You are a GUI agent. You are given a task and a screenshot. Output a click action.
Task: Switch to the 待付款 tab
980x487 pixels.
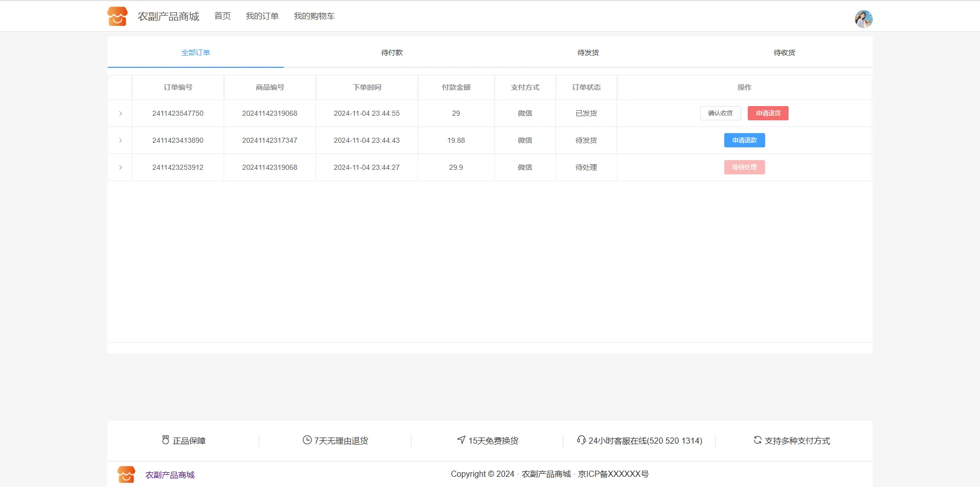pos(391,53)
